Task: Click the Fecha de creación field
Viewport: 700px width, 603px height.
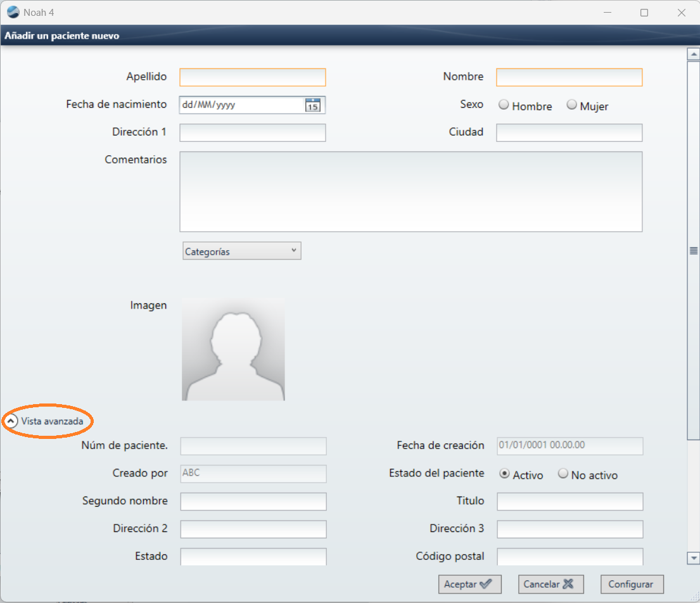Action: coord(570,446)
